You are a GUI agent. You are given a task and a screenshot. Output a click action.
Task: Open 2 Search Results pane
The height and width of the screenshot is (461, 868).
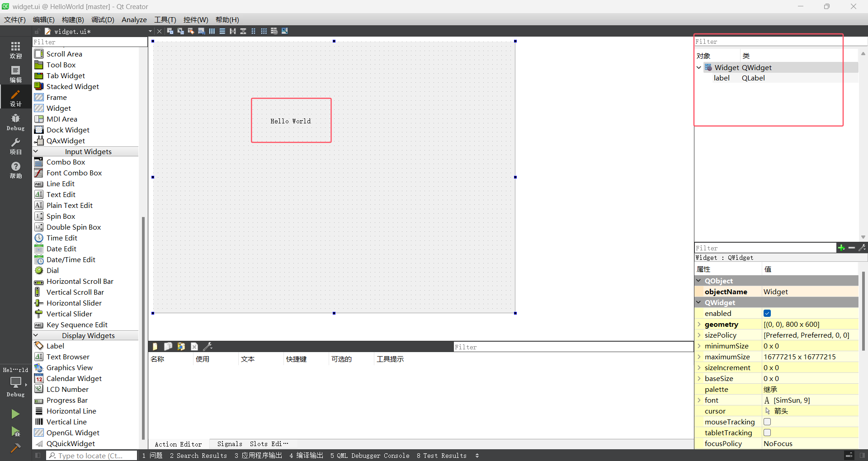tap(198, 455)
